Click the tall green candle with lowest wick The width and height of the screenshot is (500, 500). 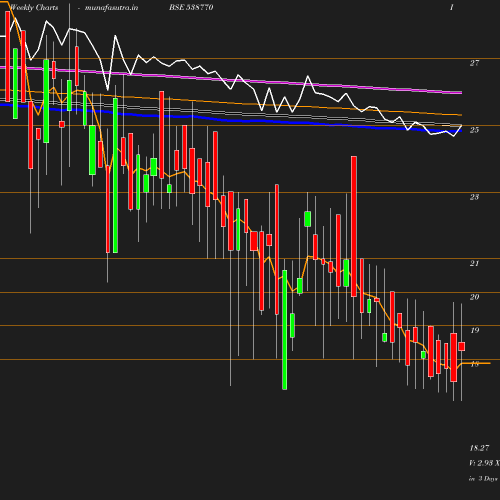285,330
